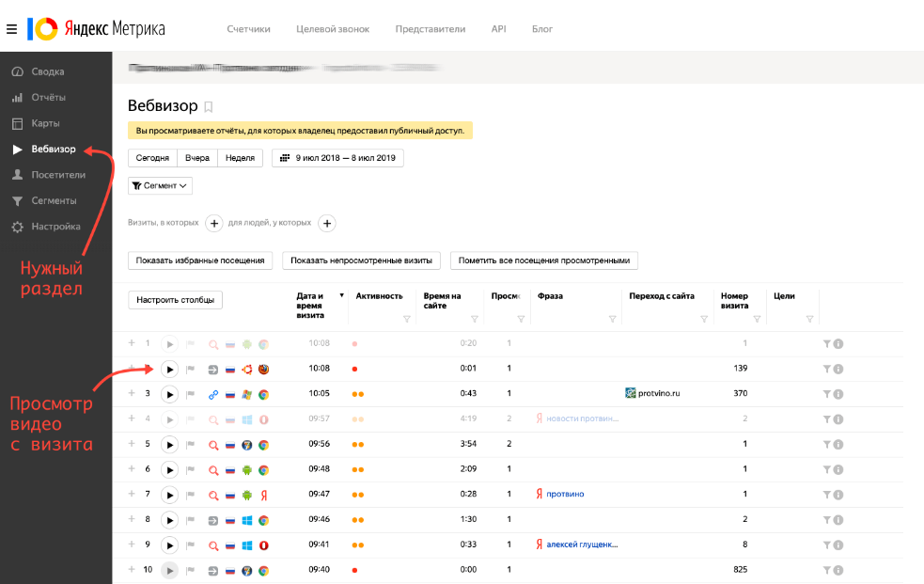Filter the Просмотры column
The height and width of the screenshot is (584, 924).
point(521,319)
